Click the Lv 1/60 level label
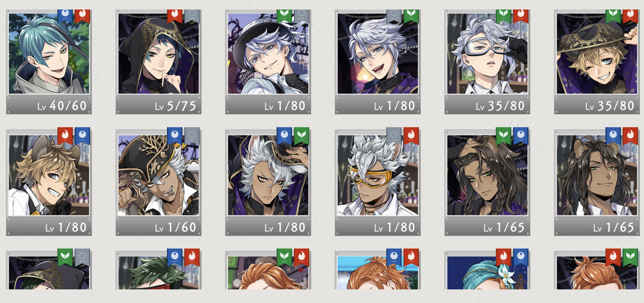The image size is (644, 303). (x=175, y=227)
